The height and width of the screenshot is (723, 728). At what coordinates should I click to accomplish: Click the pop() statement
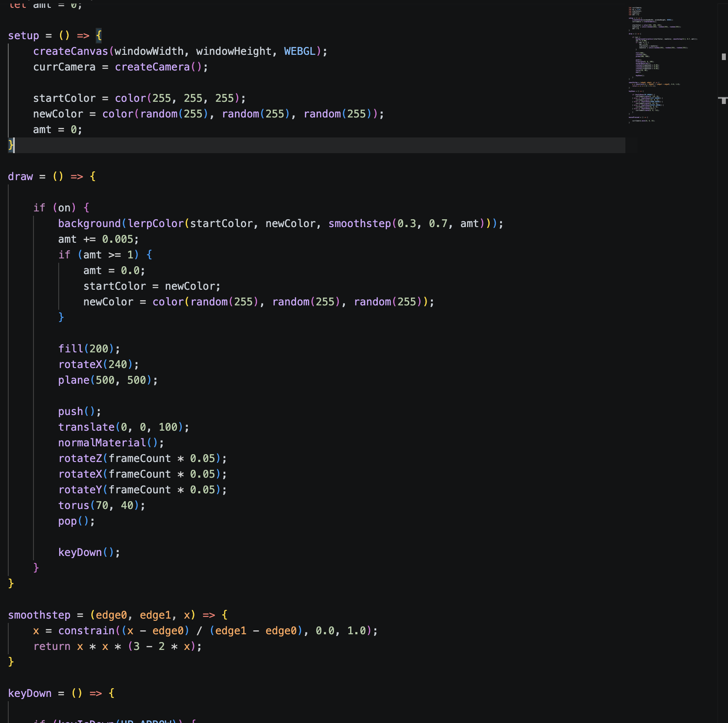coord(70,521)
